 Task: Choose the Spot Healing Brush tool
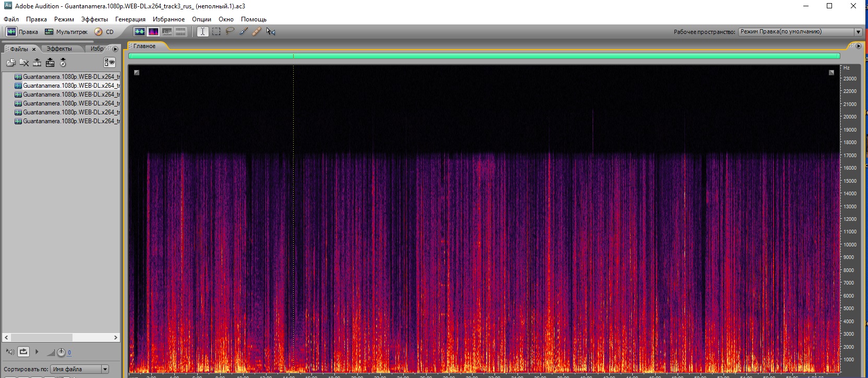pos(257,31)
